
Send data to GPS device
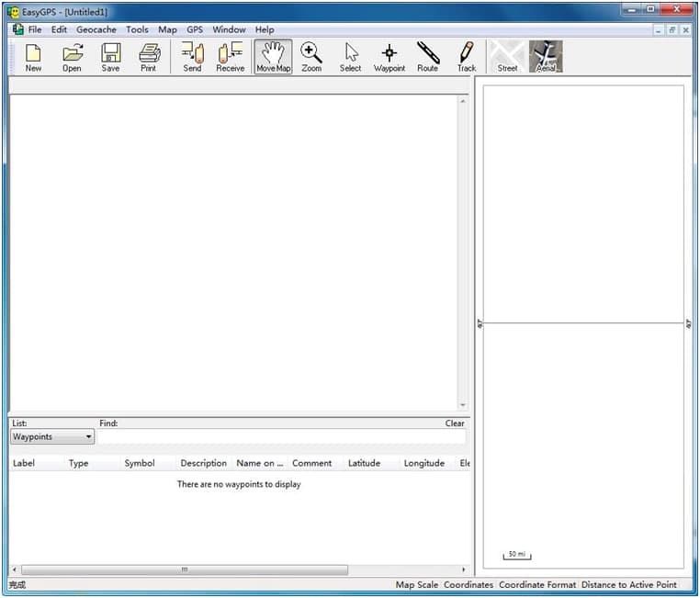pos(192,57)
